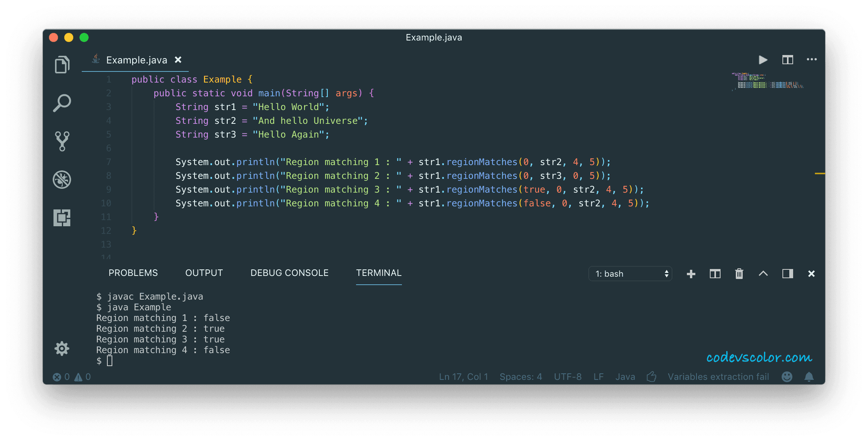Change encoding via 'UTF-8'
Screen dimensions: 868x441
coord(568,377)
